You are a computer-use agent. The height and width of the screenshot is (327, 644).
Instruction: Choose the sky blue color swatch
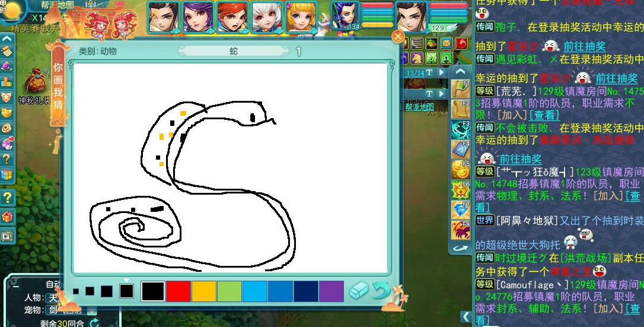click(254, 291)
